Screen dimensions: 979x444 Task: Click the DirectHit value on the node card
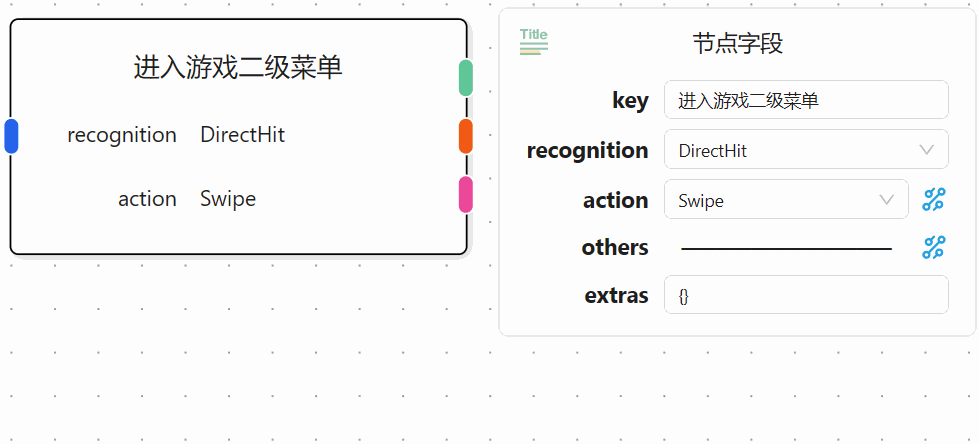click(x=242, y=135)
